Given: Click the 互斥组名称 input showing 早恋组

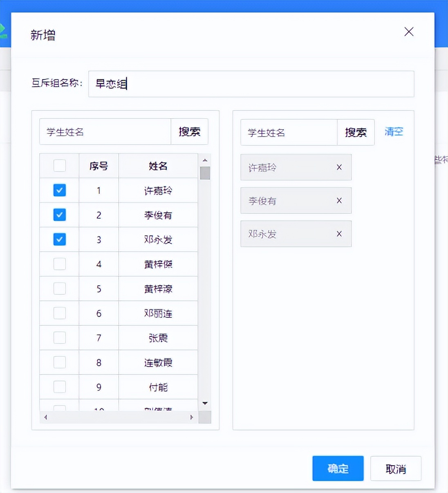Looking at the screenshot, I should [x=251, y=84].
